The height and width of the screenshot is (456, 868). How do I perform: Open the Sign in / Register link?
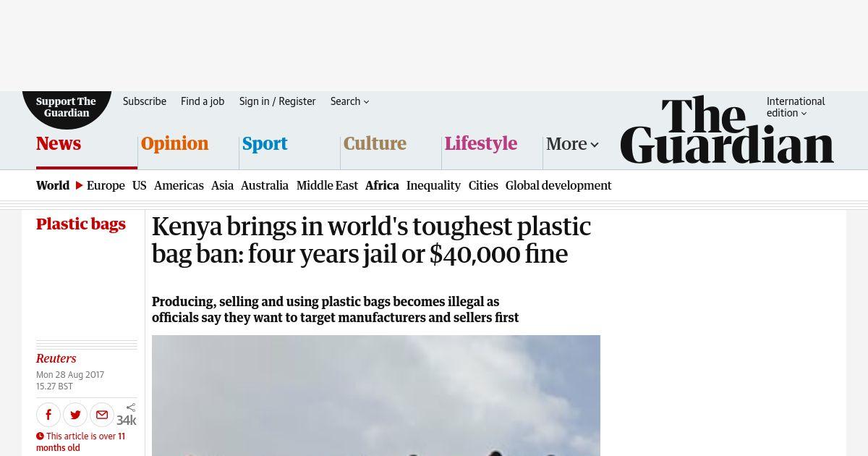pos(277,101)
